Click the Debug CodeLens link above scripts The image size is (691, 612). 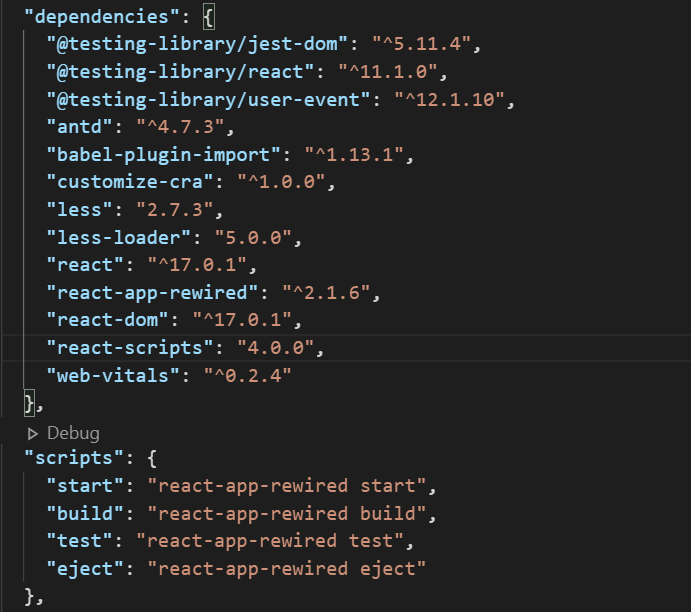pyautogui.click(x=73, y=434)
